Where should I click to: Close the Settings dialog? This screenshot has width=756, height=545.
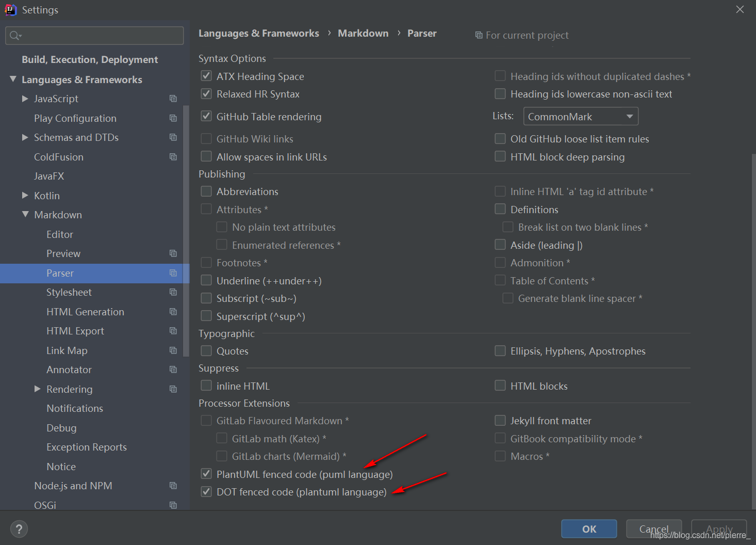(x=740, y=10)
